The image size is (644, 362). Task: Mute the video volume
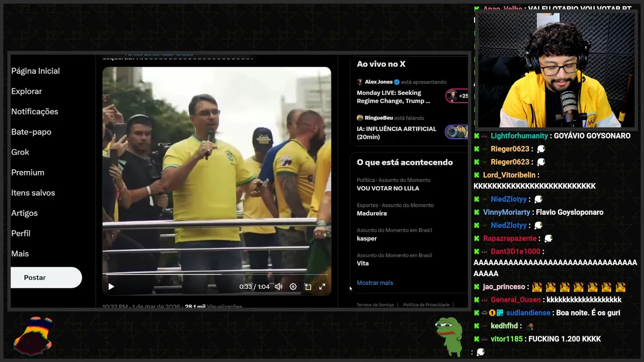tap(279, 287)
